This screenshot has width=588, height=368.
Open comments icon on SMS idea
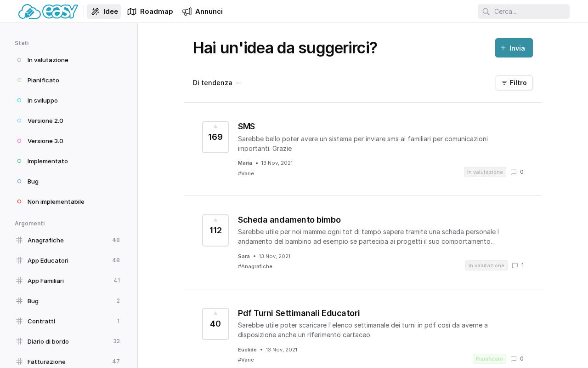point(514,172)
